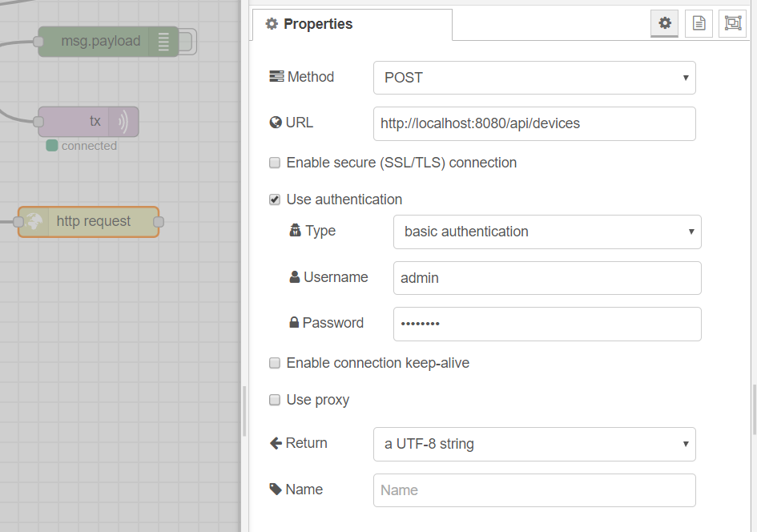Click the debug node's list icon
The height and width of the screenshot is (532, 757).
[x=163, y=42]
